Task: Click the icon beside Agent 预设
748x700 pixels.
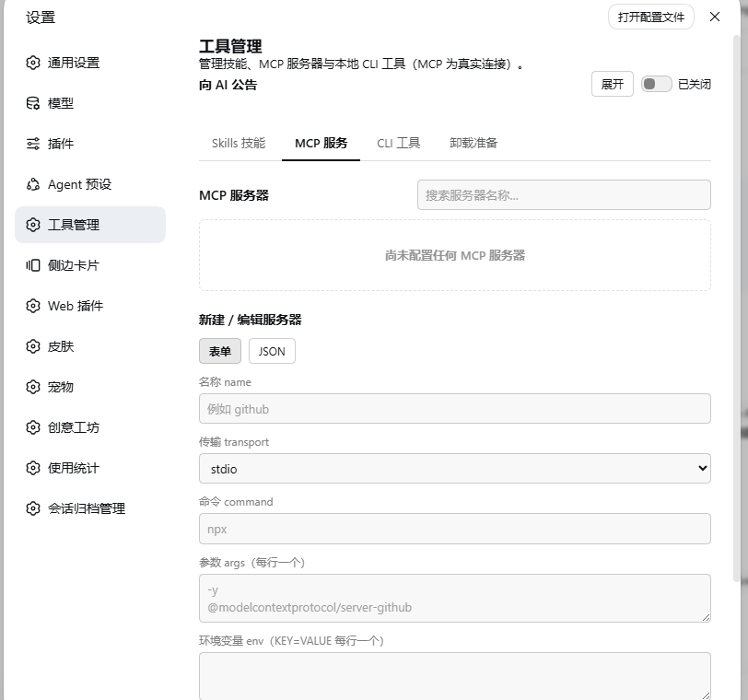Action: pos(33,184)
